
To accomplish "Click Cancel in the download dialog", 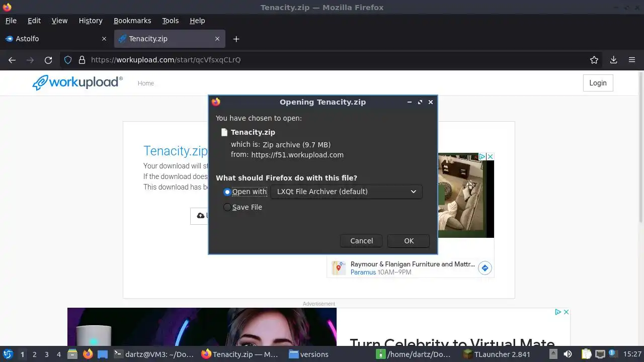I will tap(361, 241).
